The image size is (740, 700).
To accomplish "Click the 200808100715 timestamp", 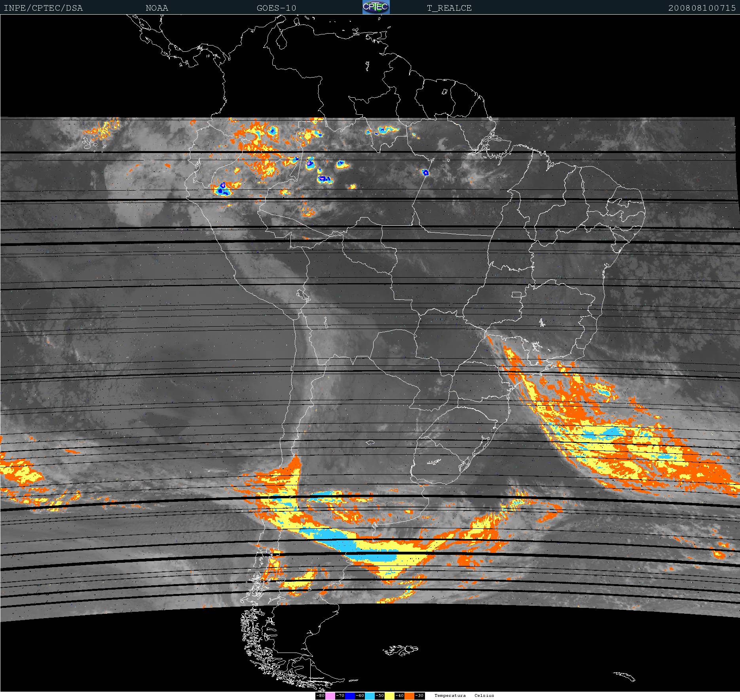I will pos(702,8).
